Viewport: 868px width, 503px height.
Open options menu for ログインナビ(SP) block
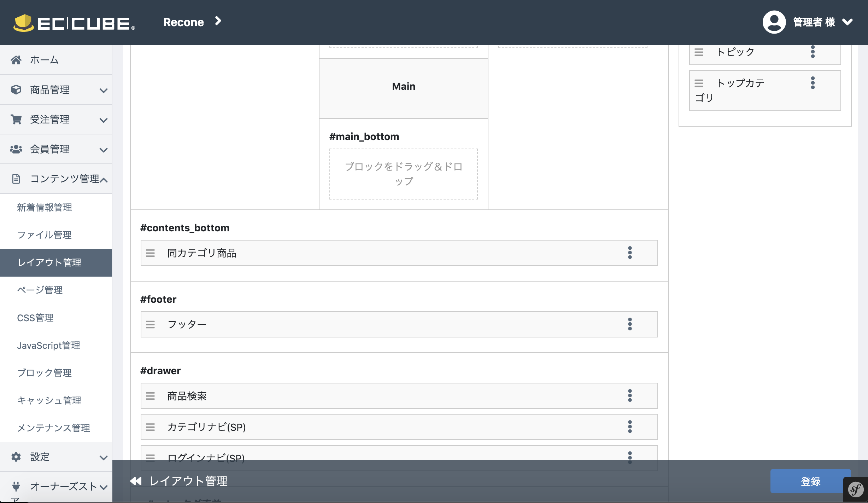(630, 458)
